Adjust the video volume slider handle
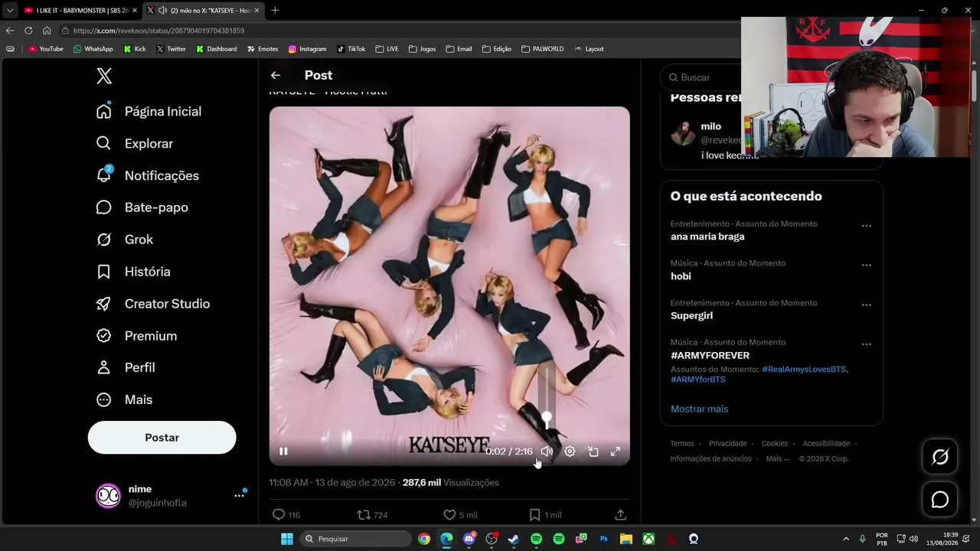980x551 pixels. (x=547, y=417)
